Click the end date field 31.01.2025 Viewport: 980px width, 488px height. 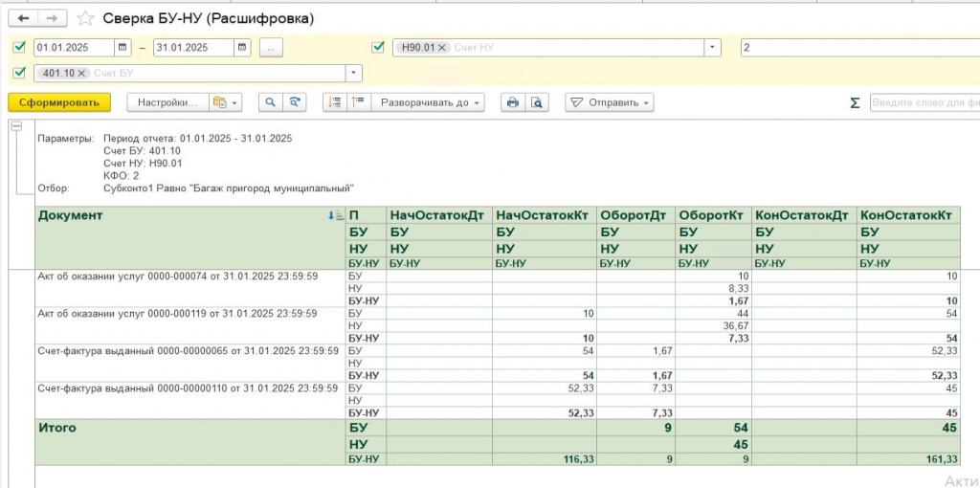pos(194,48)
